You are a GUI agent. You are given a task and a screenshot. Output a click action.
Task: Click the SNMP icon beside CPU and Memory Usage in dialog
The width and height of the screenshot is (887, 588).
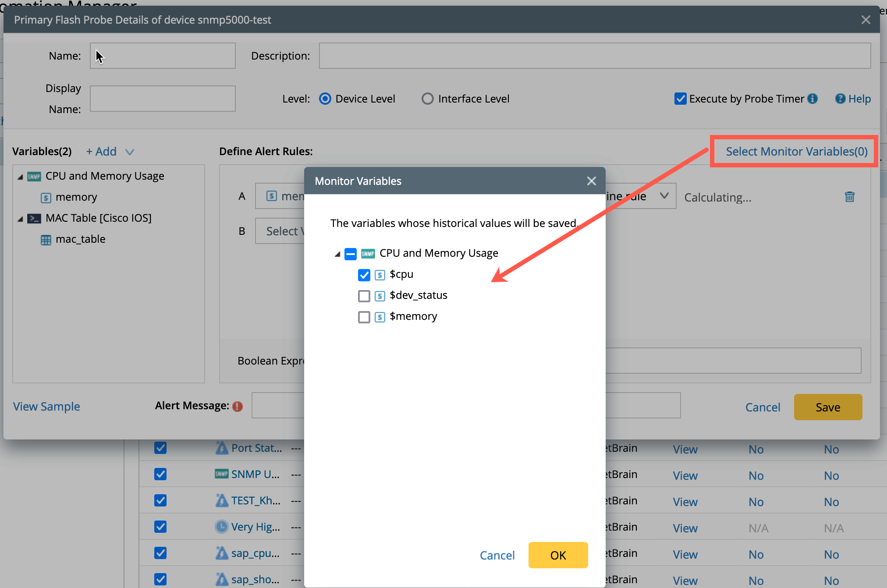click(x=368, y=254)
